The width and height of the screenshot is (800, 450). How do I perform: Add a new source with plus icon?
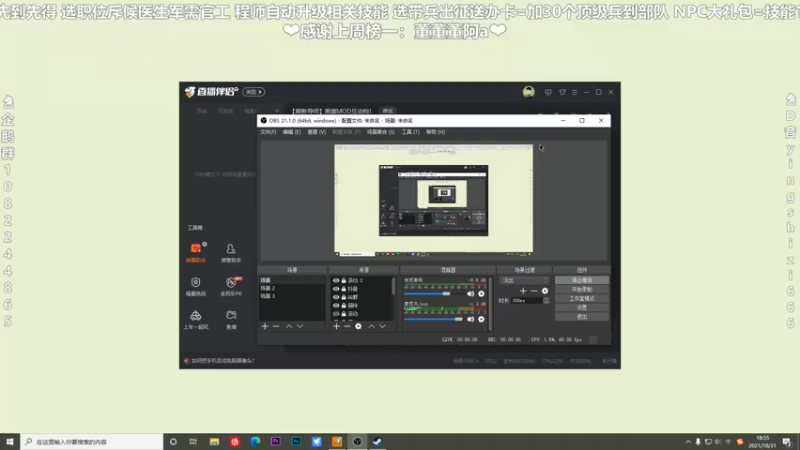coord(336,326)
